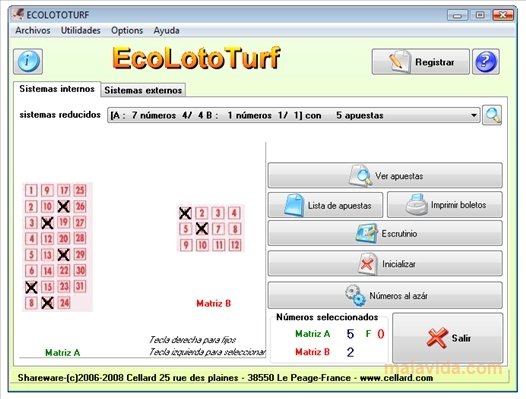Select number 12 in Matriz B
The image size is (526, 399).
point(234,245)
